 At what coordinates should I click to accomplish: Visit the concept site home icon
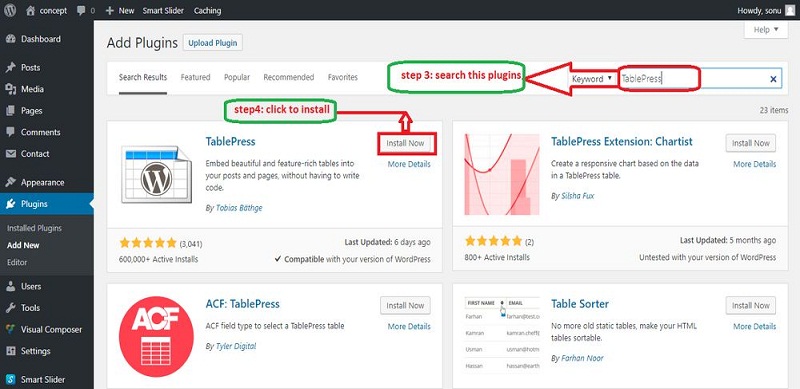tap(31, 10)
